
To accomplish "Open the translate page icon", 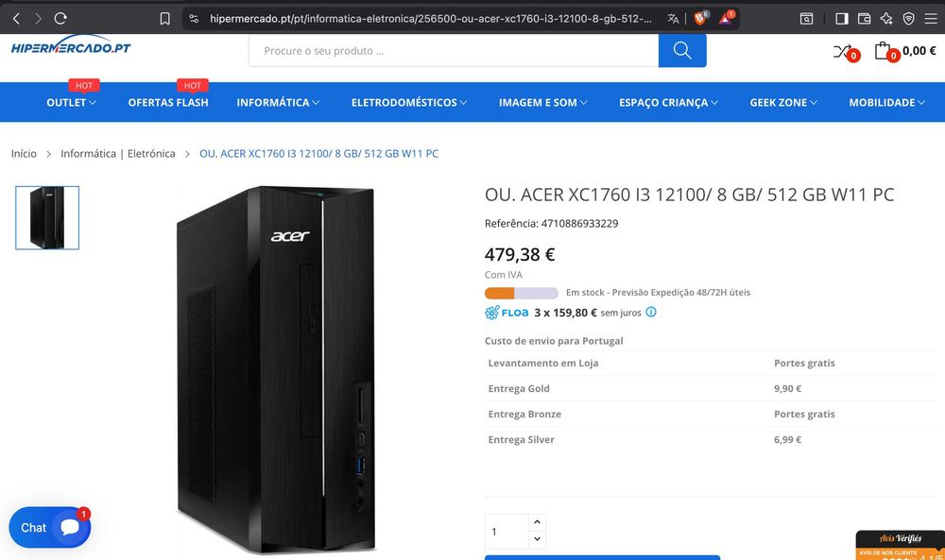I will click(673, 18).
